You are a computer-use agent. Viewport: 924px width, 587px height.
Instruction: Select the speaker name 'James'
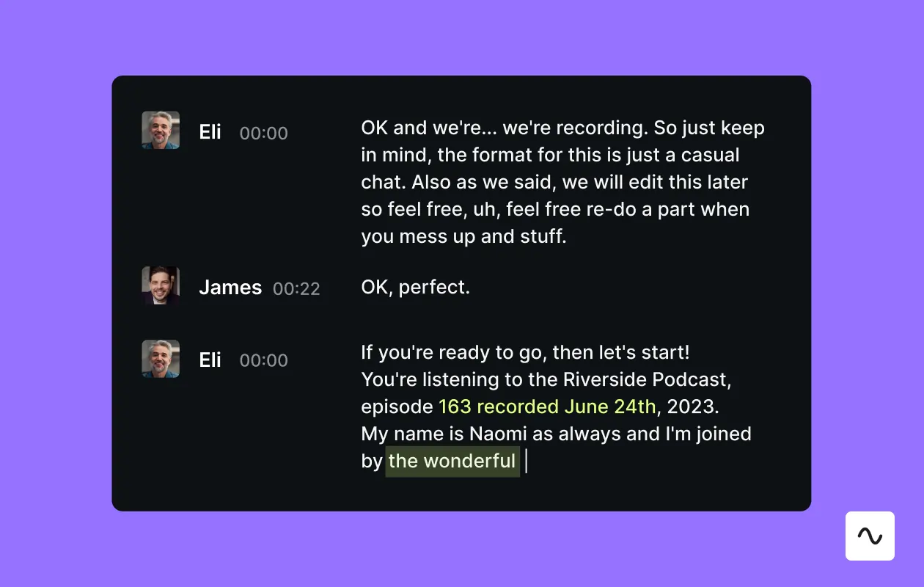pyautogui.click(x=230, y=287)
